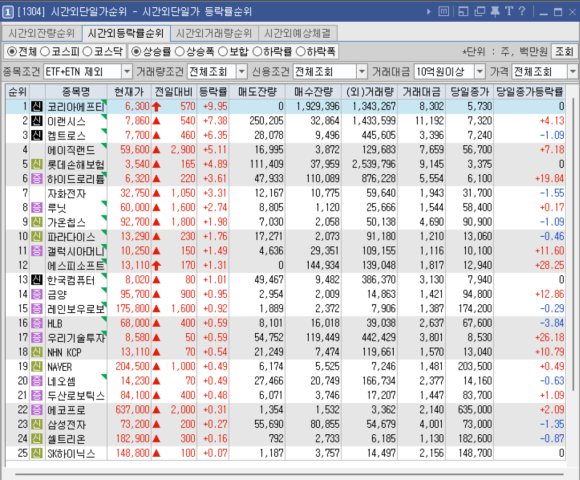Click the 순위 column header

[18, 92]
